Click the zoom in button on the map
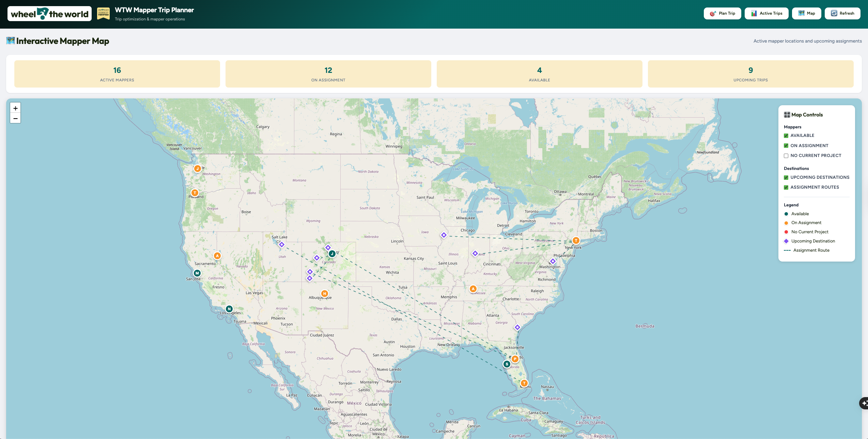 [x=15, y=108]
